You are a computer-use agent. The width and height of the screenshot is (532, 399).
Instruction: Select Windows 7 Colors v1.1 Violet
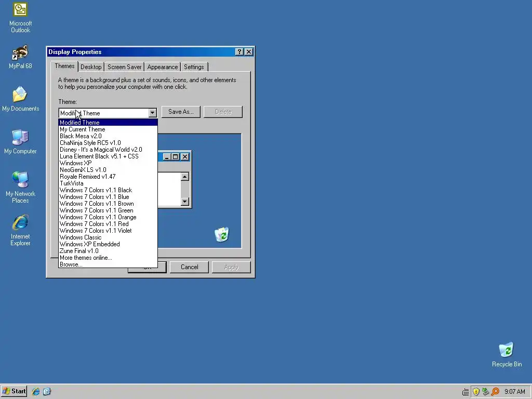[x=108, y=231]
